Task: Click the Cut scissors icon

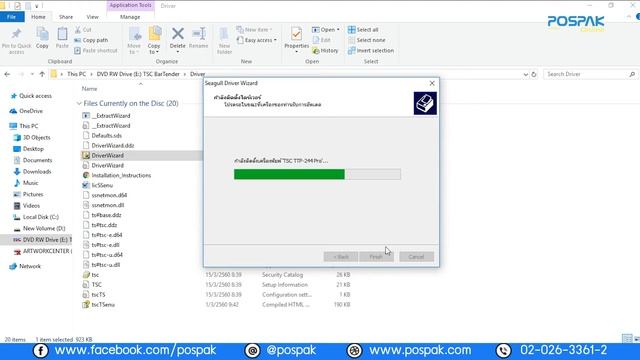Action: [x=78, y=30]
